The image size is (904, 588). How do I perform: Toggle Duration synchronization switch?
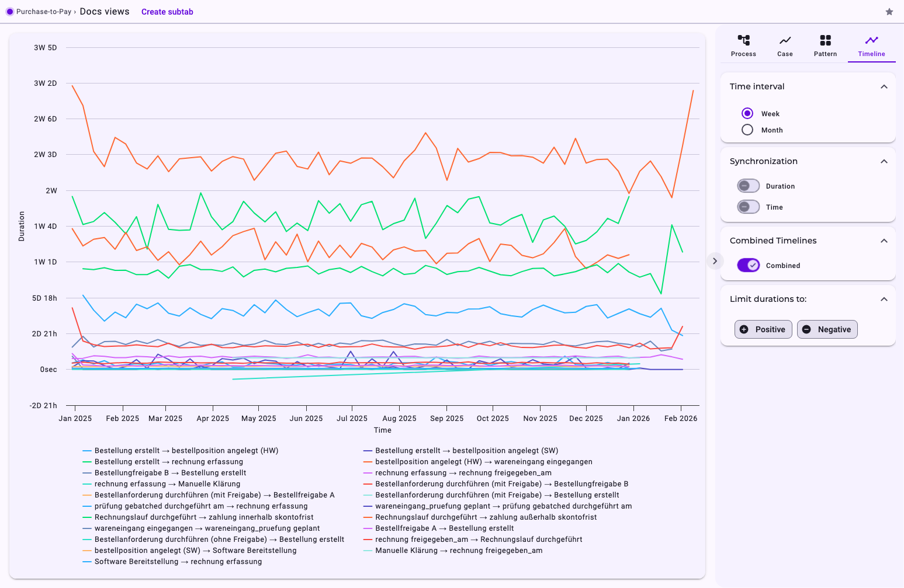coord(749,186)
